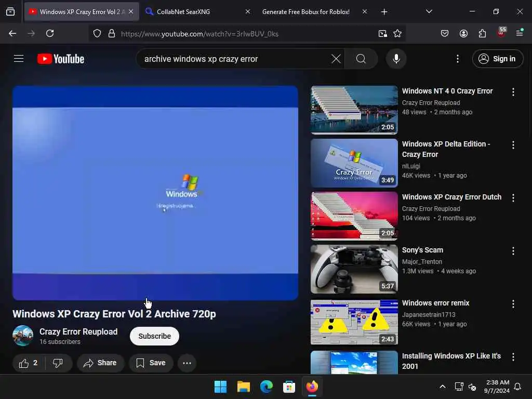Subscribe to Crazy Error Reupload
This screenshot has height=399, width=532.
154,336
